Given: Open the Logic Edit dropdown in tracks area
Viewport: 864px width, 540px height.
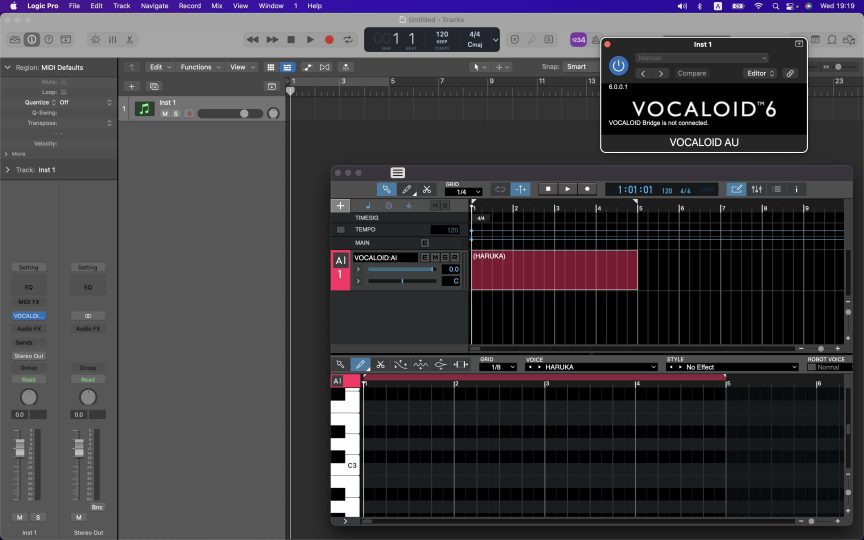Looking at the screenshot, I should tap(160, 67).
